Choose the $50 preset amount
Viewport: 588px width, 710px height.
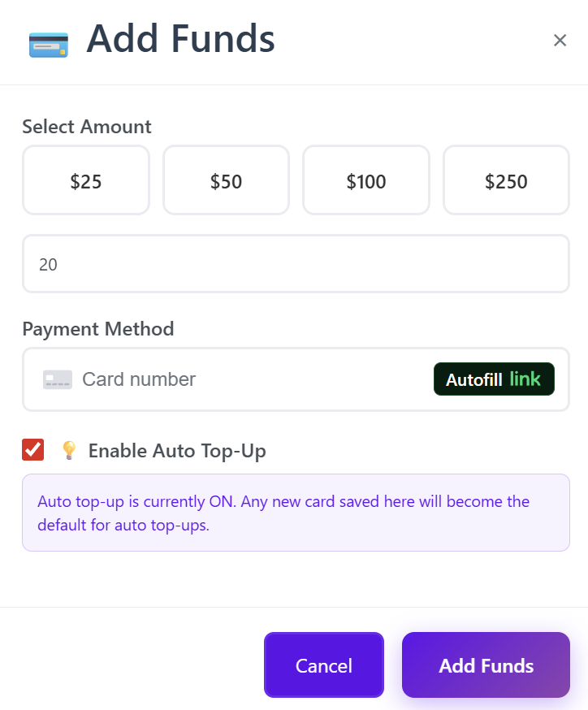226,180
